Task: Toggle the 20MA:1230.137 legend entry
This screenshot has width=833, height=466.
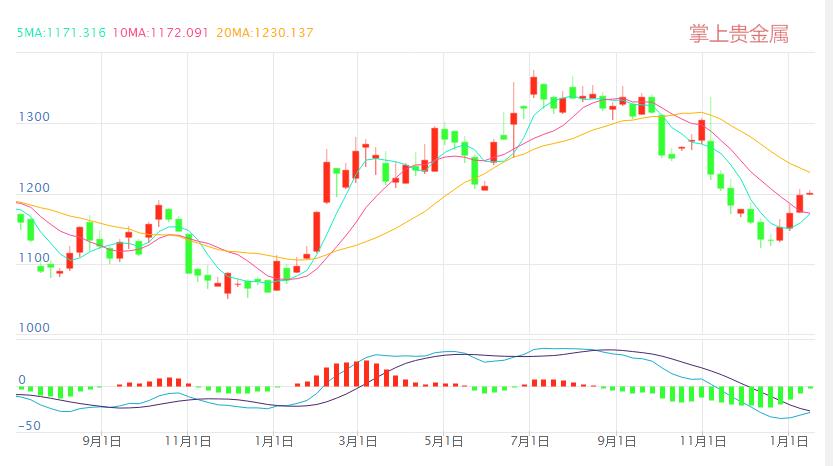Action: pyautogui.click(x=264, y=33)
